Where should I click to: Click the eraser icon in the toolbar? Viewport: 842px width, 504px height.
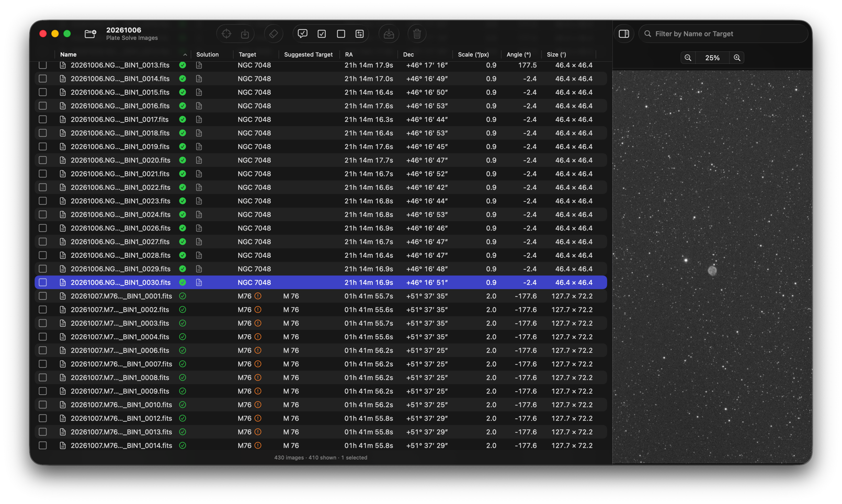[274, 34]
